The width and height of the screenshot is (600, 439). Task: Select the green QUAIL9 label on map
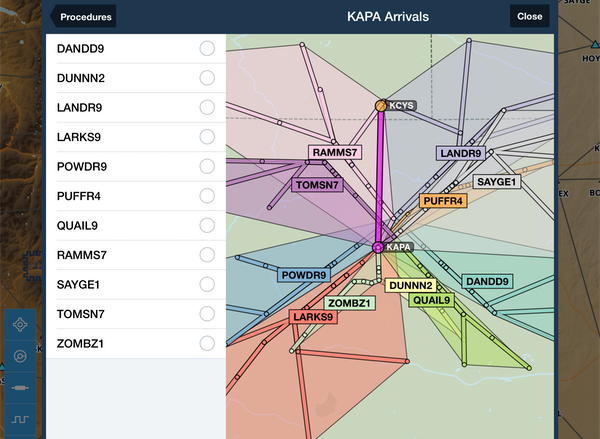432,300
